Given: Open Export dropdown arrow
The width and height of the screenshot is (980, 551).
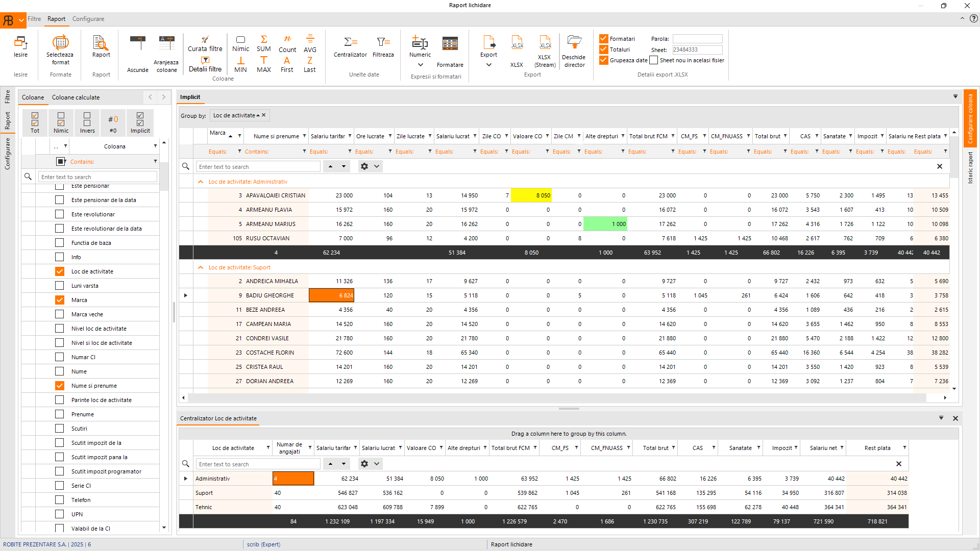Looking at the screenshot, I should tap(488, 65).
